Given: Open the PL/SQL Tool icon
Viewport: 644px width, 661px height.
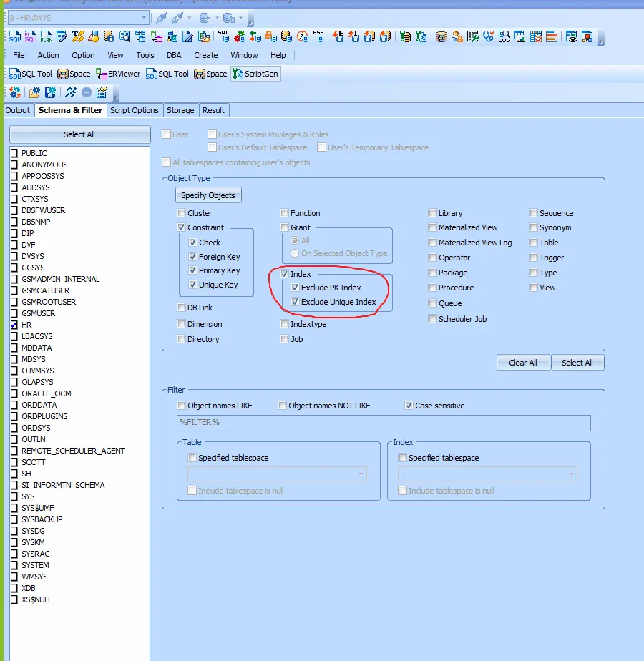Looking at the screenshot, I should (x=30, y=37).
